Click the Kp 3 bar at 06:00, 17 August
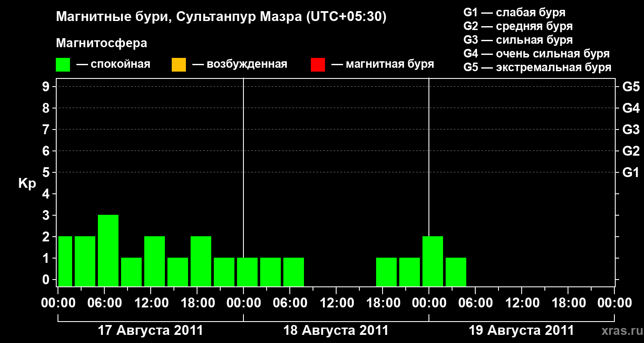 click(x=108, y=250)
